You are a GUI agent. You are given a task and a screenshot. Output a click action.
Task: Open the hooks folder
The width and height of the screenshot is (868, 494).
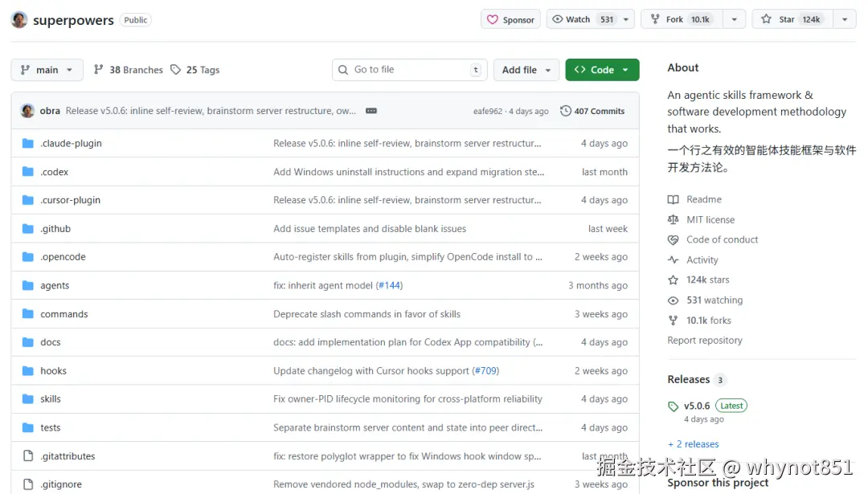(x=53, y=370)
